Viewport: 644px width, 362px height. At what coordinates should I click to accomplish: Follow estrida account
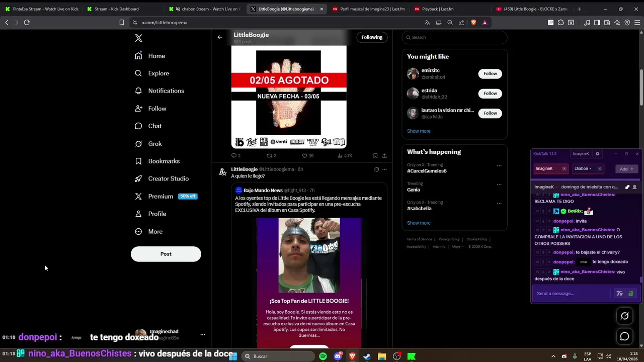(490, 94)
